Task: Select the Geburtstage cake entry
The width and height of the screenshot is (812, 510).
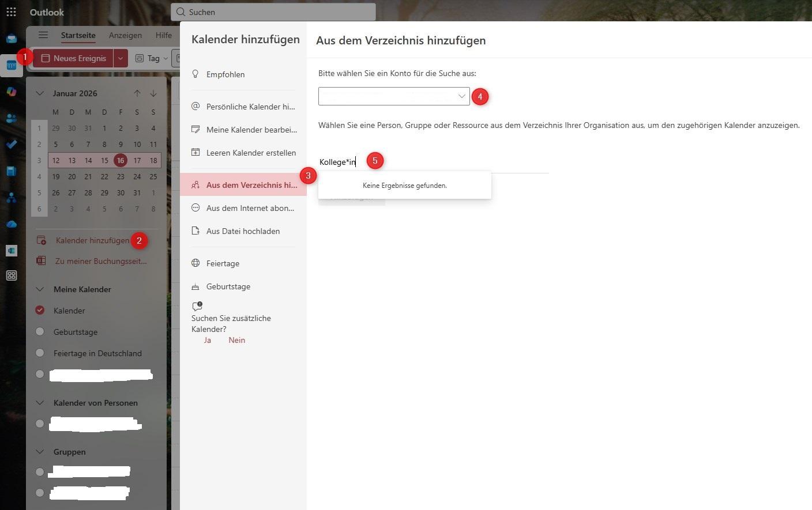Action: click(x=228, y=286)
